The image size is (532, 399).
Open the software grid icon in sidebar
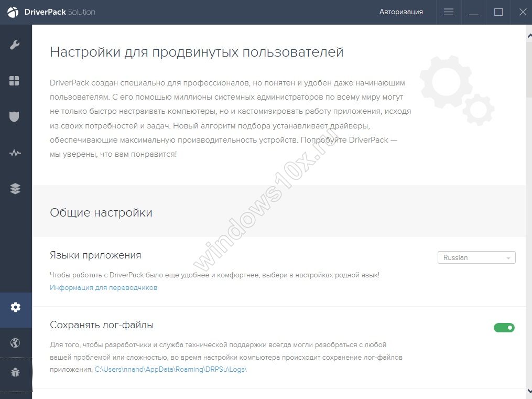tap(15, 81)
